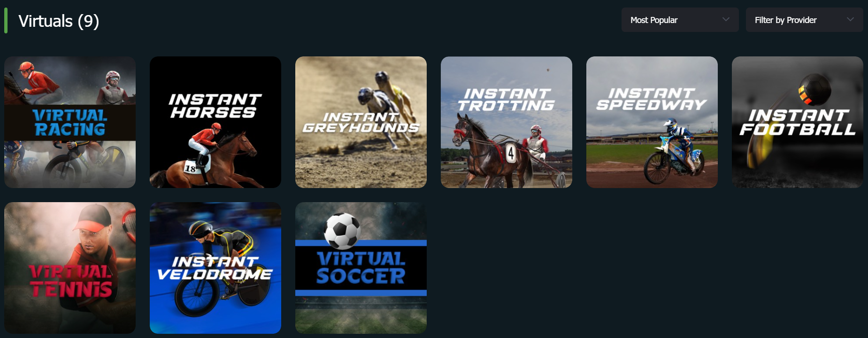Expand the Most Popular sort dropdown
The width and height of the screenshot is (868, 338).
pyautogui.click(x=680, y=20)
